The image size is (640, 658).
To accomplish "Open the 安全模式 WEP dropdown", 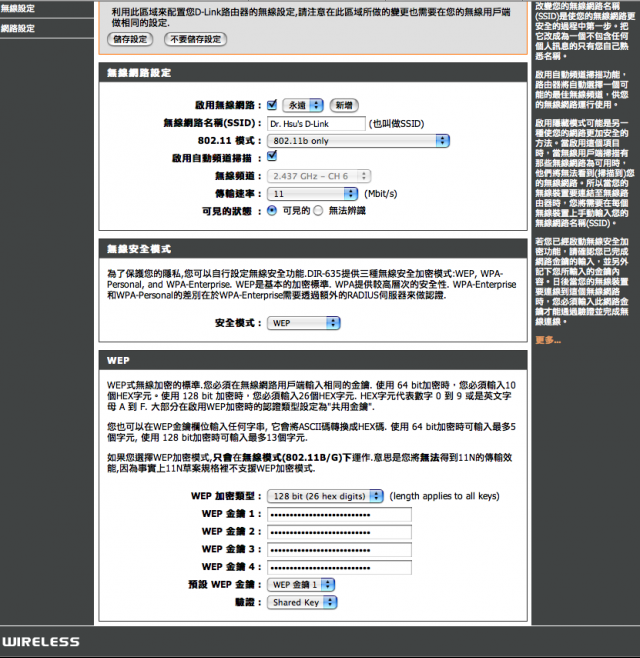I will tap(304, 323).
